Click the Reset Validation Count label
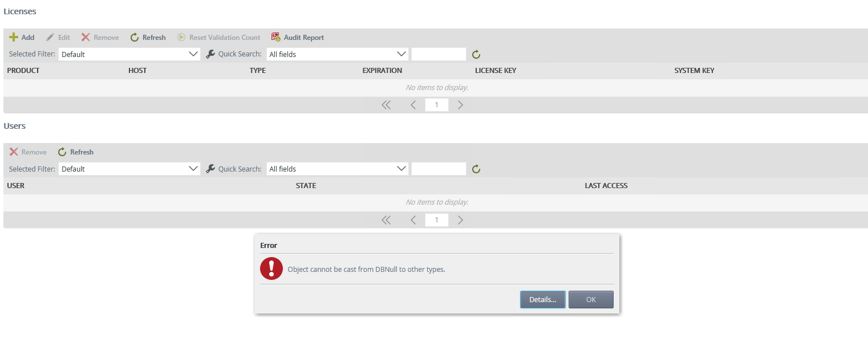 click(x=225, y=38)
